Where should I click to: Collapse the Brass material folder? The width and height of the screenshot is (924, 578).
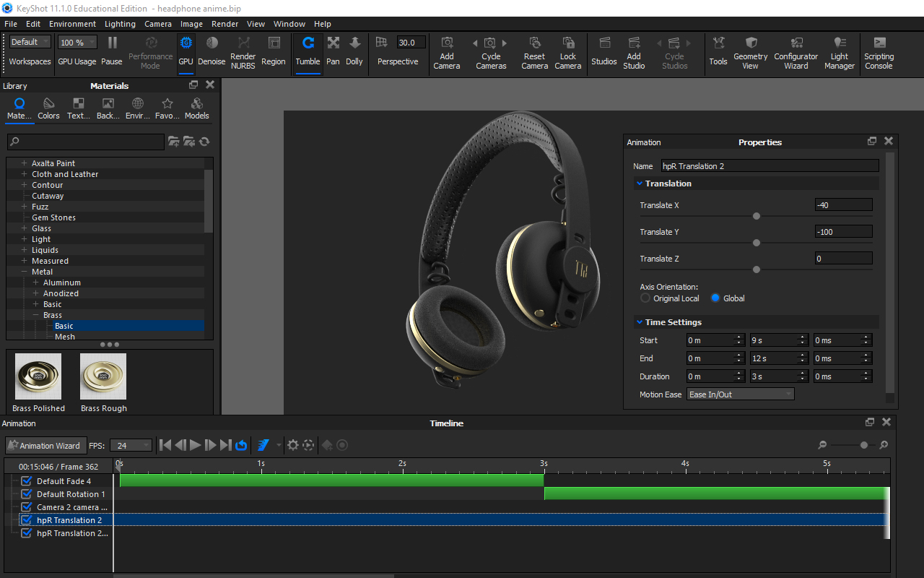(x=35, y=315)
